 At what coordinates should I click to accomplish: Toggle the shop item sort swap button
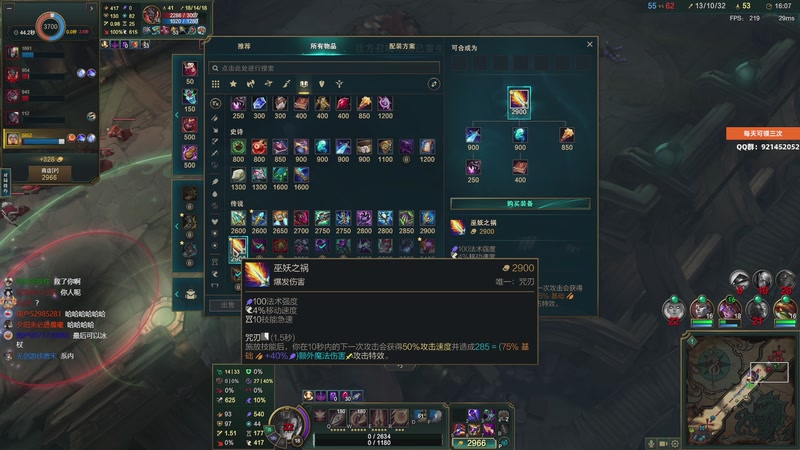434,84
